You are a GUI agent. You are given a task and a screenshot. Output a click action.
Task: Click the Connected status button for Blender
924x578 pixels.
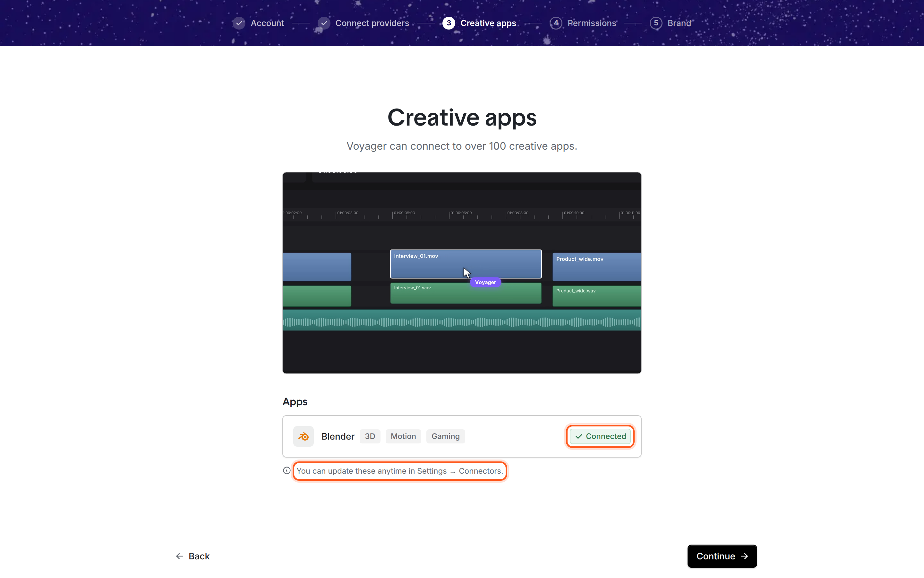pos(600,436)
